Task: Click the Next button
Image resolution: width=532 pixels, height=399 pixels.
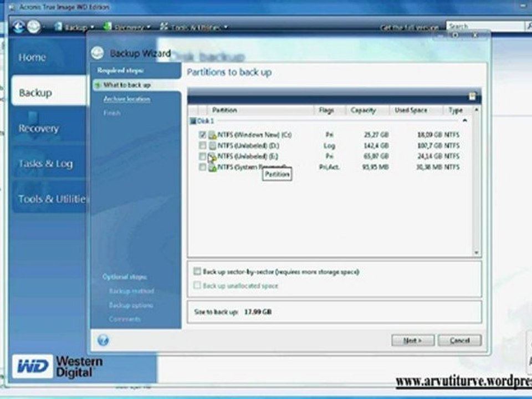Action: [x=412, y=340]
